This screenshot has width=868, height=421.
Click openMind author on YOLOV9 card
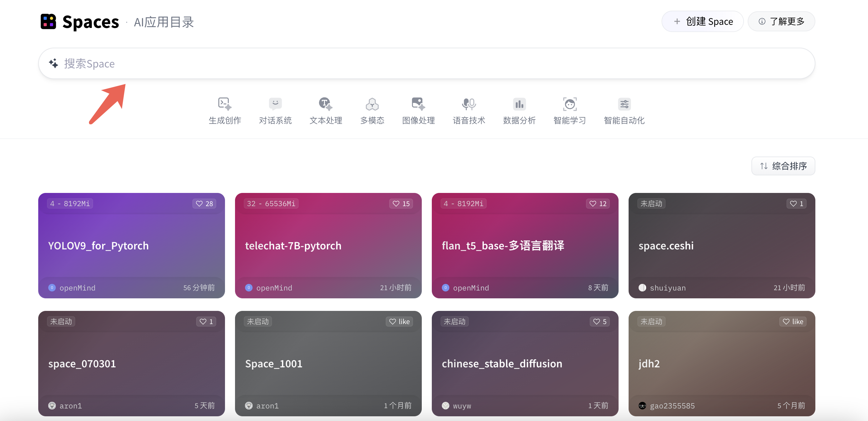(x=77, y=288)
